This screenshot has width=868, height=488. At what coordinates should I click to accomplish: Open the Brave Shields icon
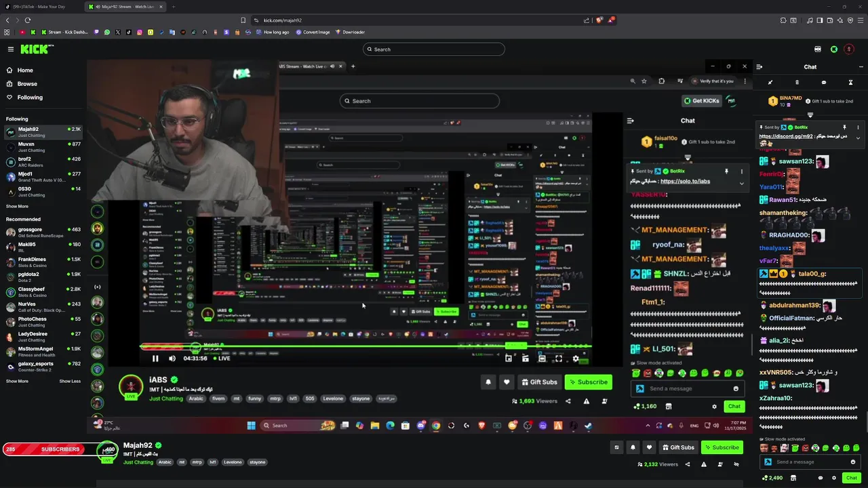[599, 20]
